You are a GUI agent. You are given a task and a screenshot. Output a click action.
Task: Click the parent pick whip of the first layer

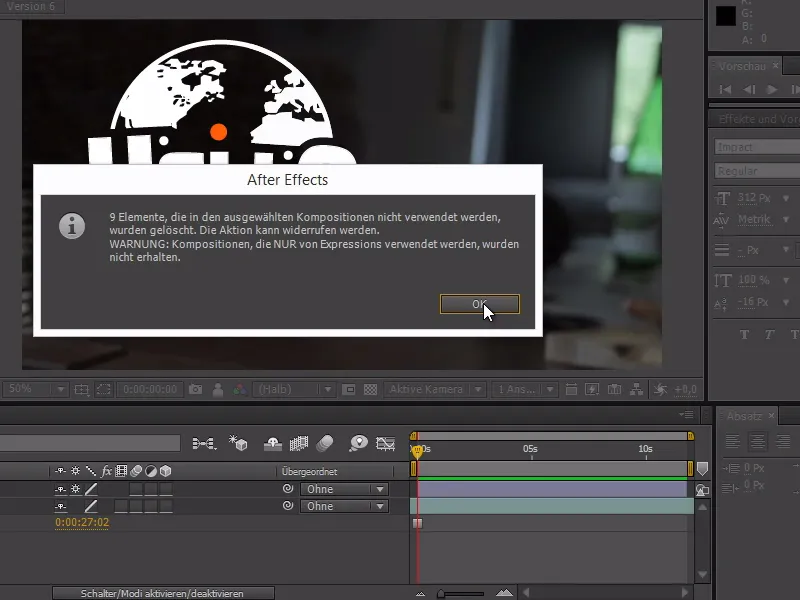tap(287, 490)
